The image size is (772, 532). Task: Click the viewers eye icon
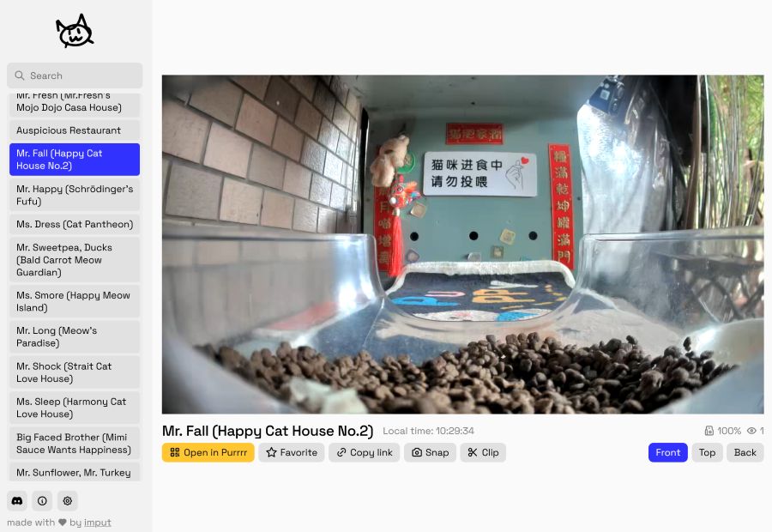(751, 431)
